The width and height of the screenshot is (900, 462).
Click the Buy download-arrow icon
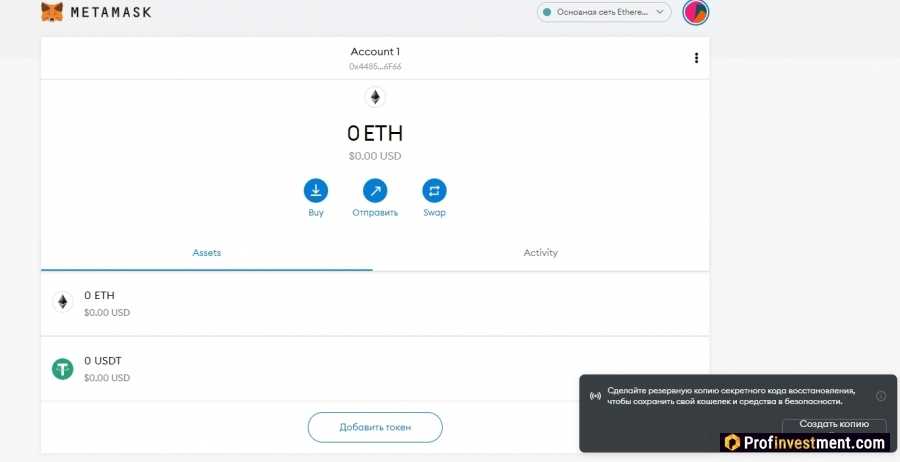point(316,191)
